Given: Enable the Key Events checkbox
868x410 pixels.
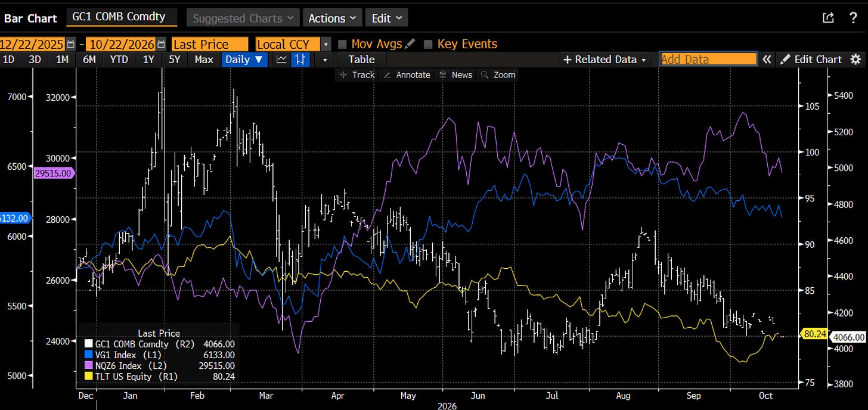Looking at the screenshot, I should (x=428, y=44).
